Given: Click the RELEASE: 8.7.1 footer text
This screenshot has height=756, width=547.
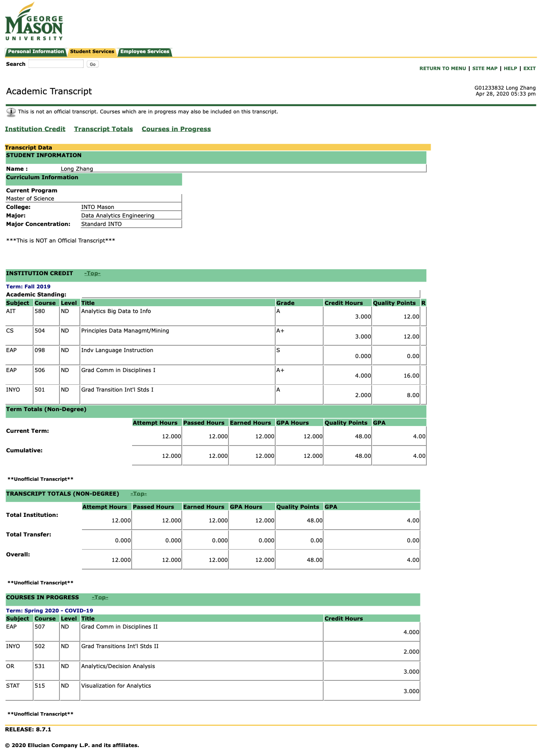Looking at the screenshot, I should 28,730.
